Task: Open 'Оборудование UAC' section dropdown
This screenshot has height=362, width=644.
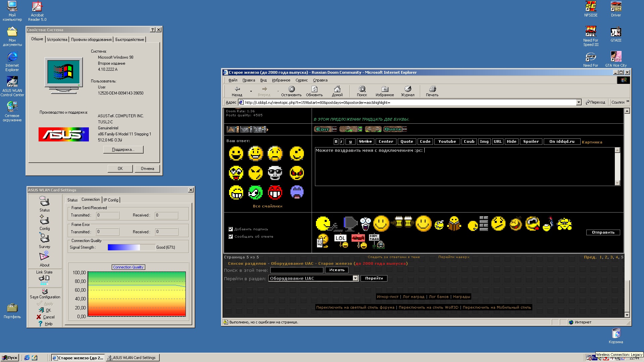Action: pyautogui.click(x=355, y=278)
